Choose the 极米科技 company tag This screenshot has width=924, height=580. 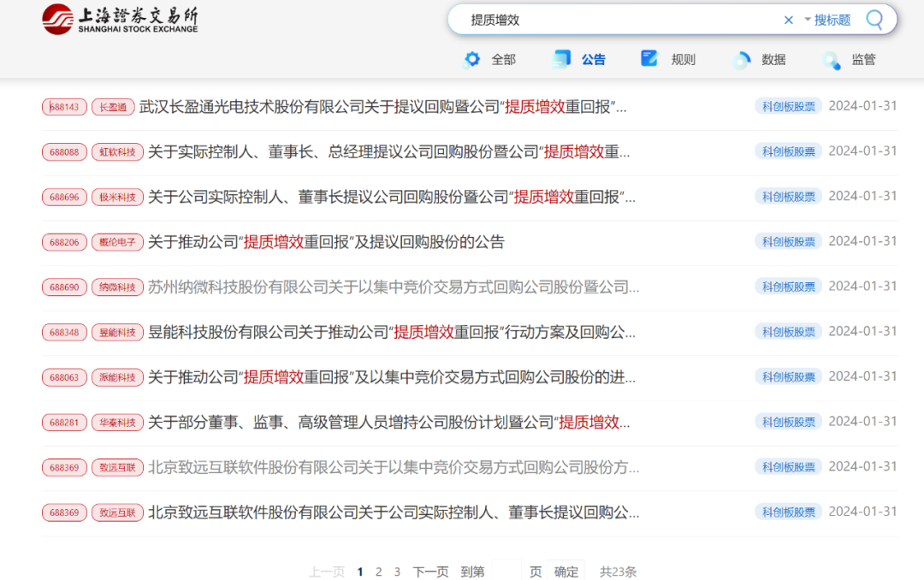(117, 197)
